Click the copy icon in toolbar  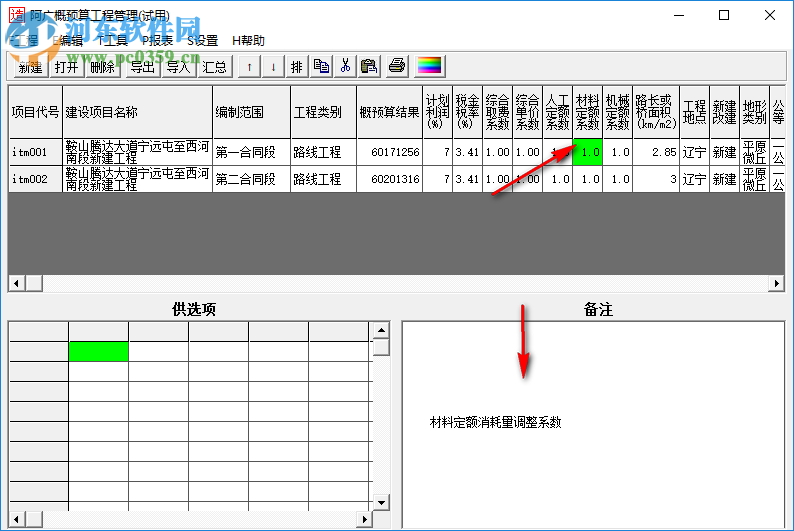tap(321, 66)
